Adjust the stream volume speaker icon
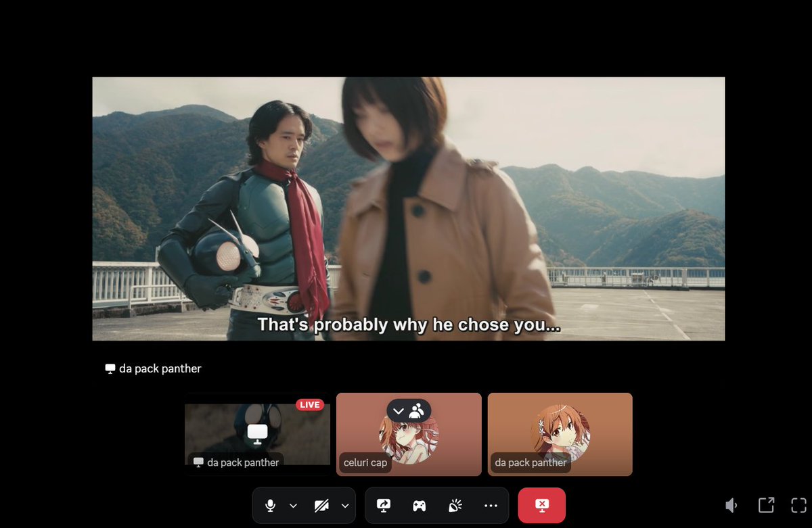 (x=731, y=504)
